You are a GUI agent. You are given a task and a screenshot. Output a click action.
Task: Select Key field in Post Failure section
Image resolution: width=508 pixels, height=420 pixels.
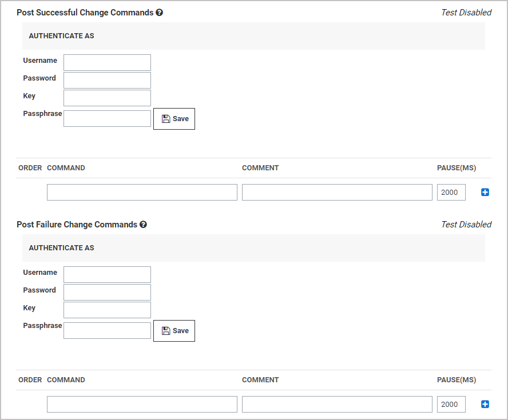point(107,310)
